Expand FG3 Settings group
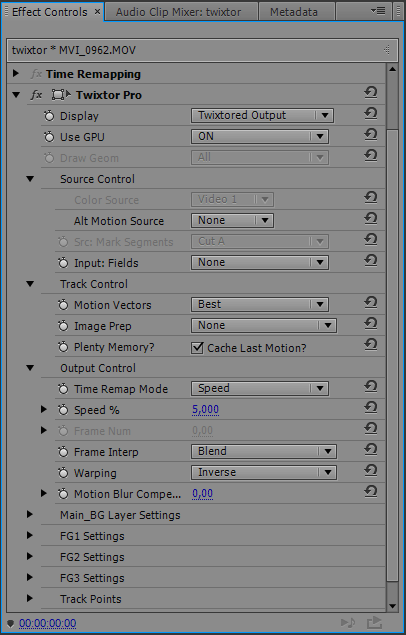 click(30, 577)
